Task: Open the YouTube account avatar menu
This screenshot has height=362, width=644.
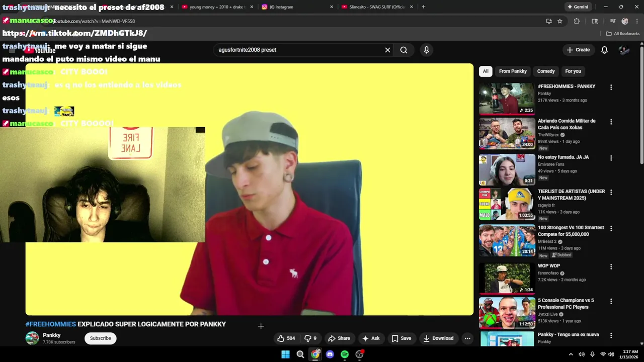Action: pyautogui.click(x=624, y=50)
